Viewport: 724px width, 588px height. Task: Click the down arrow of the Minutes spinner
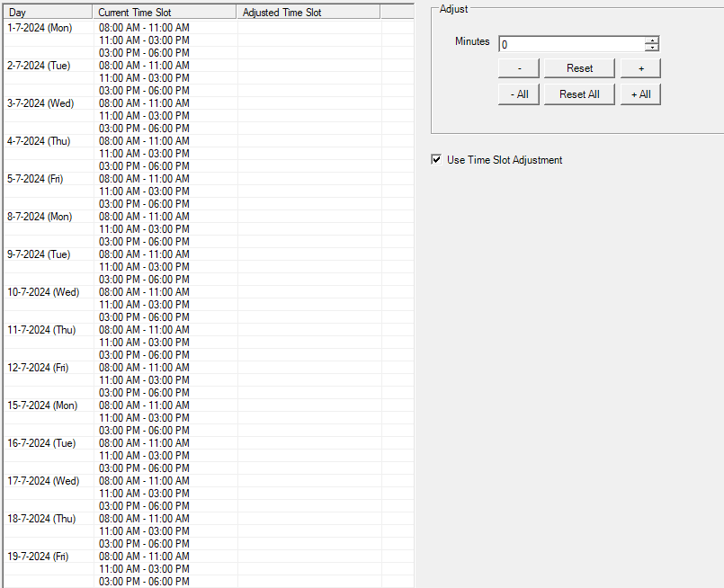point(654,46)
